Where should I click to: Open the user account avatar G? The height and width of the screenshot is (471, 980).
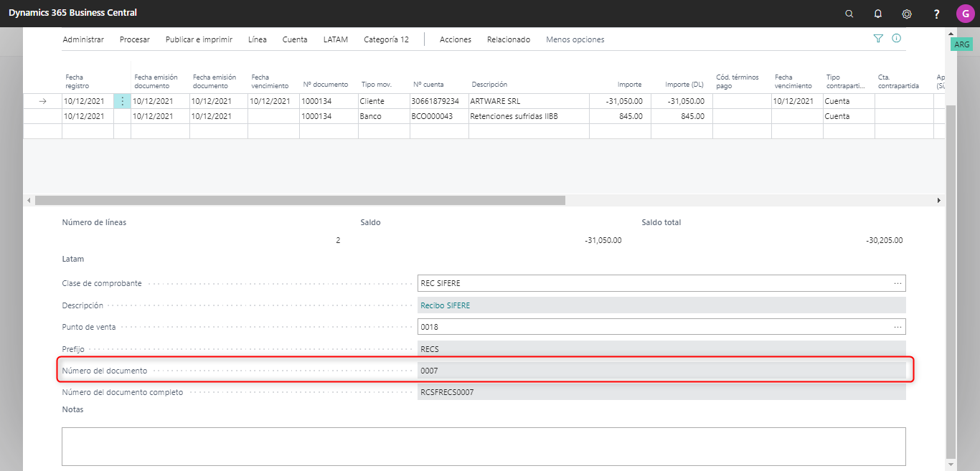pos(965,14)
